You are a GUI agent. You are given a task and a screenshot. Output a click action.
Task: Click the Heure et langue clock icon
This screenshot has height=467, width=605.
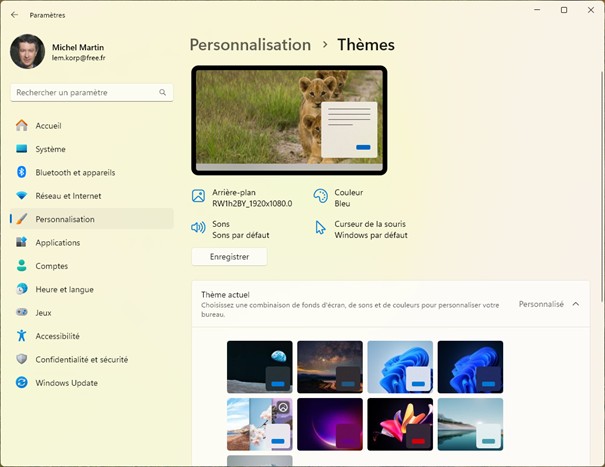[22, 289]
